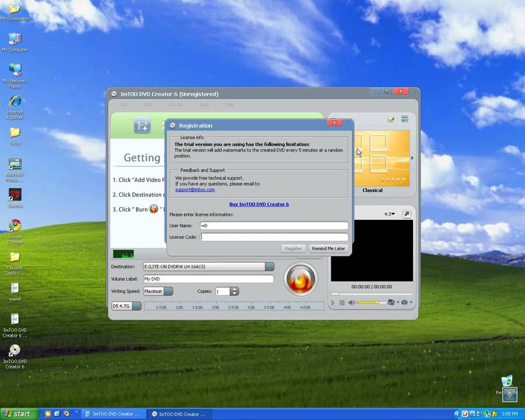This screenshot has height=420, width=525.
Task: Play the preview video
Action: (x=333, y=302)
